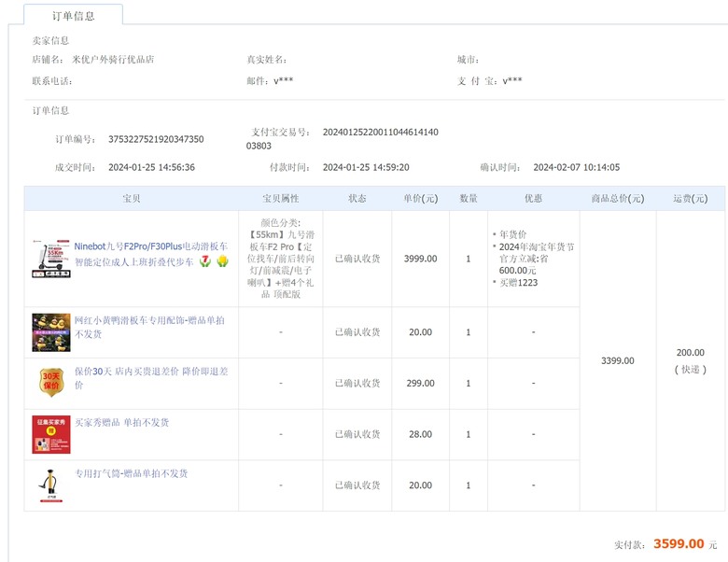728x562 pixels.
Task: Click the 确认时间 value 2024-02-07 10:14:05
Action: coord(577,167)
